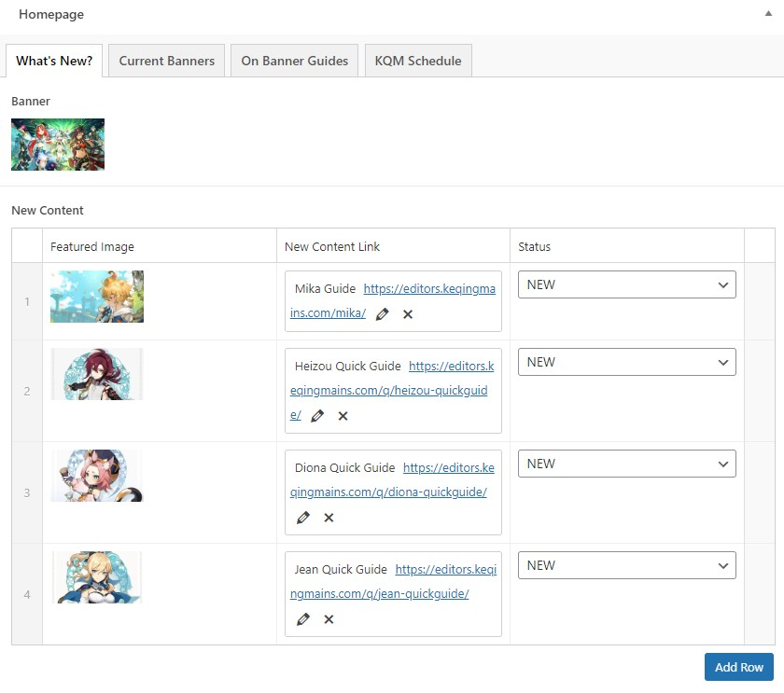Click the edit pencil for Mika Guide link
Image resolution: width=784 pixels, height=693 pixels.
click(382, 314)
